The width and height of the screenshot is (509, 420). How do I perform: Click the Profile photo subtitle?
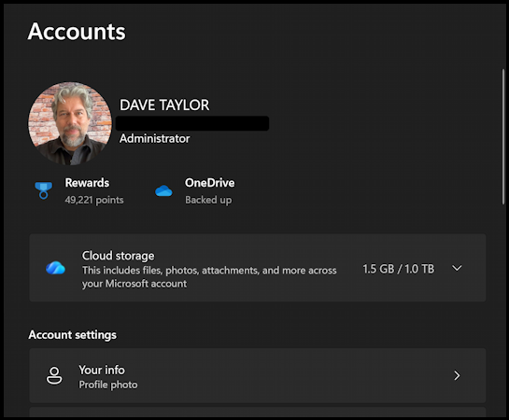click(x=108, y=385)
